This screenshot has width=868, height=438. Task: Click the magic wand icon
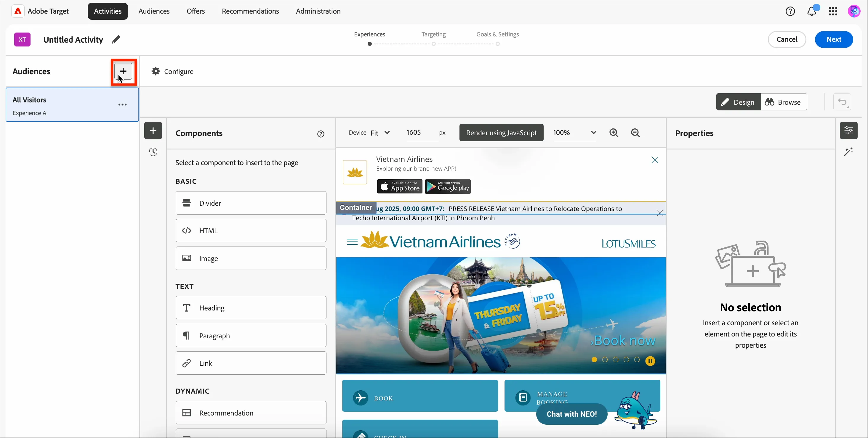(x=848, y=152)
